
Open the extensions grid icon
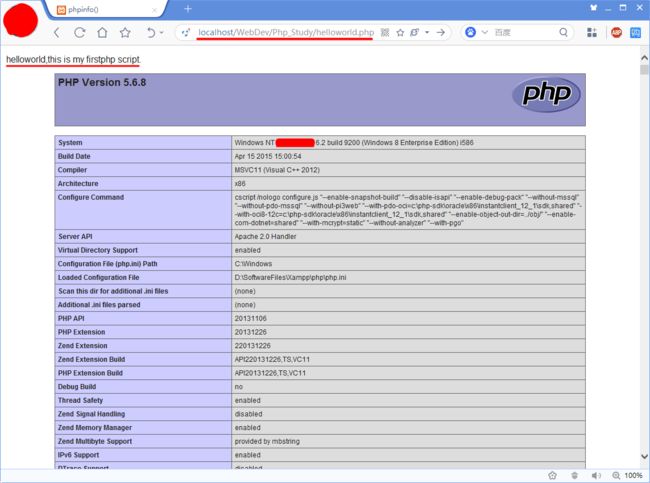pyautogui.click(x=592, y=32)
